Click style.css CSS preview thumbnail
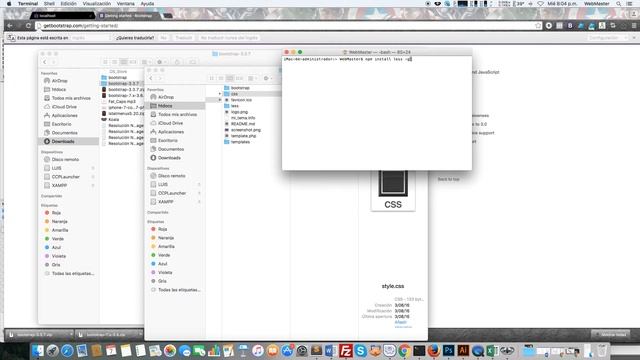Viewport: 640px width, 360px height. (393, 190)
